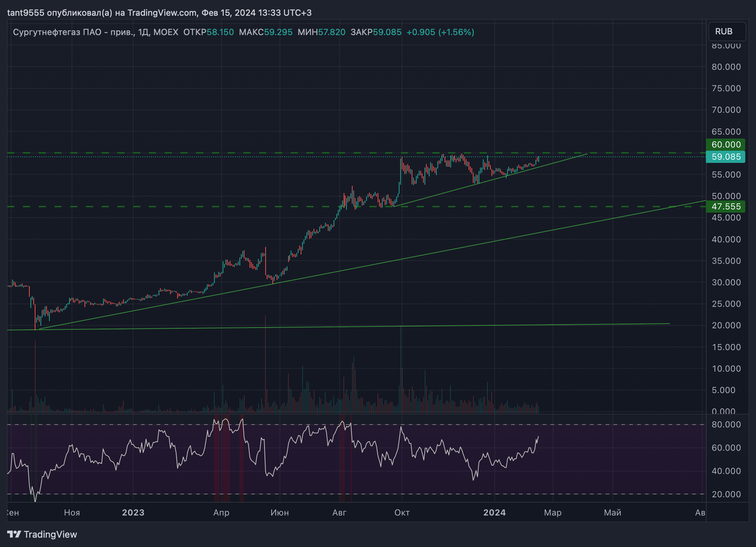The image size is (756, 547).
Task: Click the 85.000 price axis label
Action: click(x=725, y=45)
